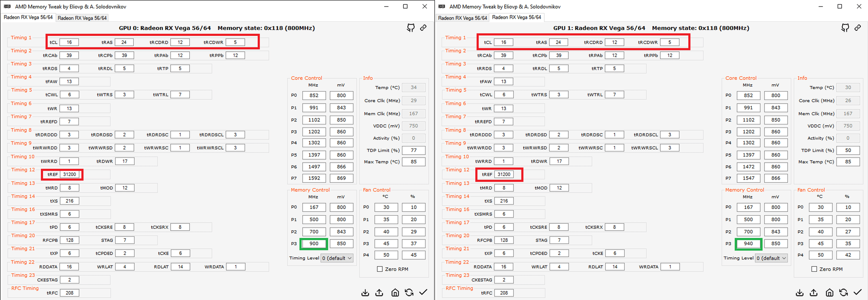Click the tRCDWR field in GPU 1 window
This screenshot has width=868, height=300.
[669, 42]
